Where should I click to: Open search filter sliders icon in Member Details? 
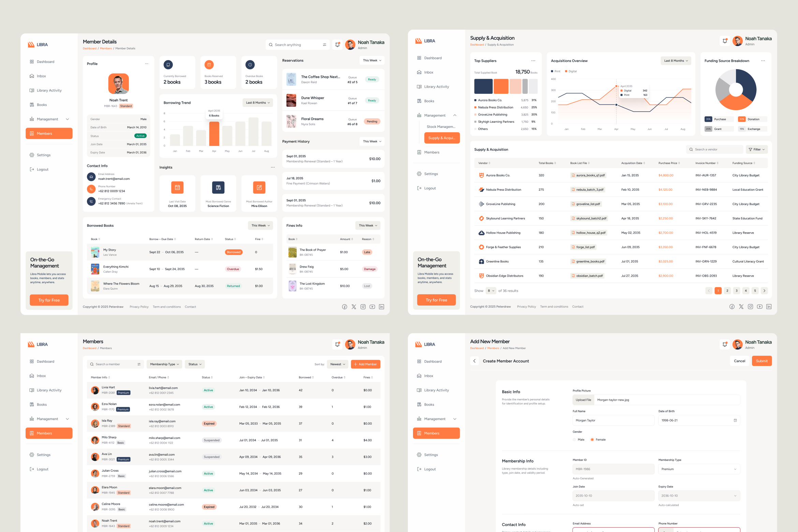[x=324, y=45]
